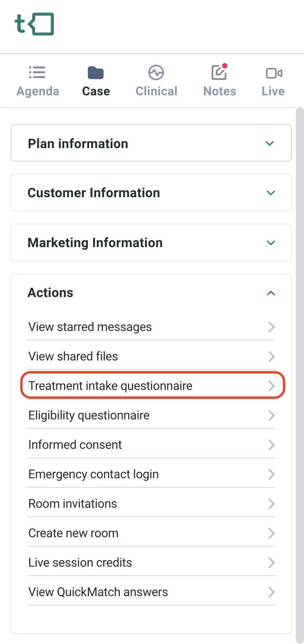
Task: Click the vertical scrollbar on the right
Action: coord(300,368)
